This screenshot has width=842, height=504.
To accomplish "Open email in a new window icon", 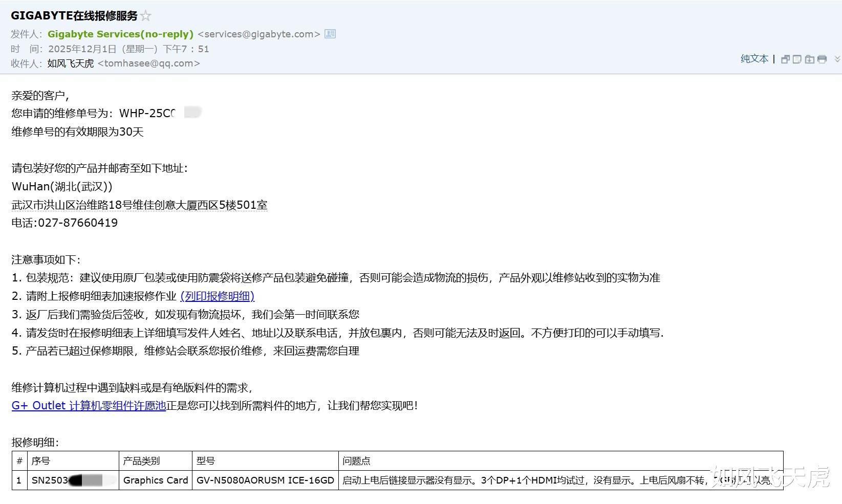I will [x=785, y=59].
